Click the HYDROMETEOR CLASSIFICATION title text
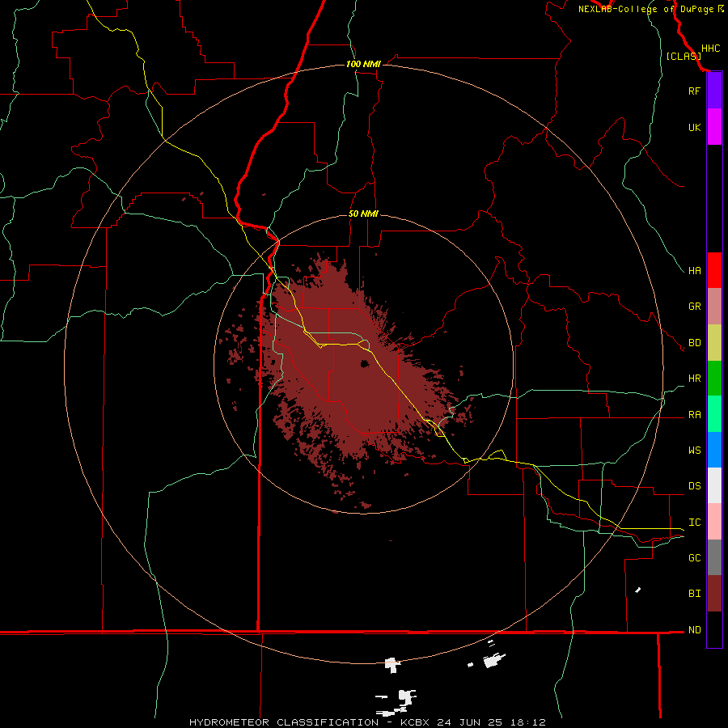 click(x=284, y=722)
